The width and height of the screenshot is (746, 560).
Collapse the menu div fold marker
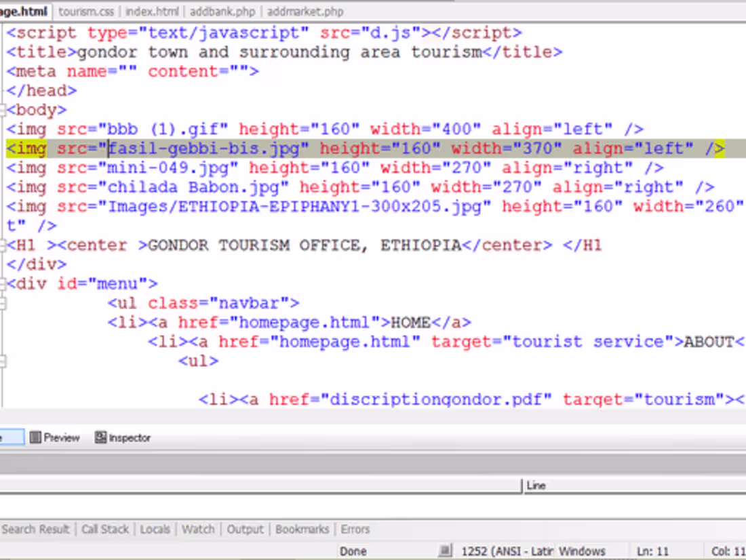click(3, 283)
